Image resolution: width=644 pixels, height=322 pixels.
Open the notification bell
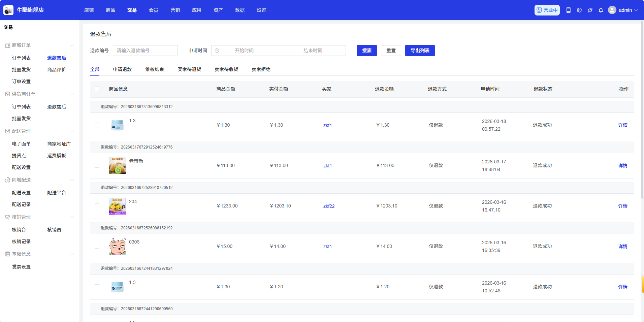pyautogui.click(x=601, y=10)
